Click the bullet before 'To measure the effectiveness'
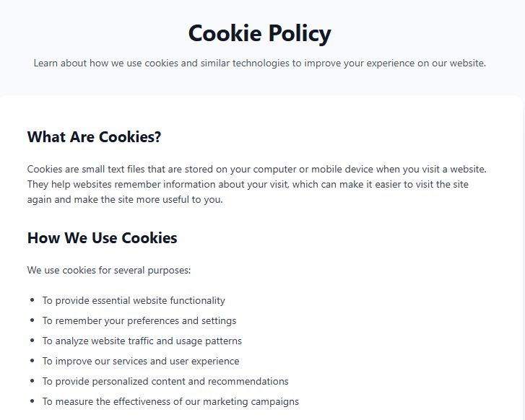The height and width of the screenshot is (420, 525). click(x=32, y=401)
